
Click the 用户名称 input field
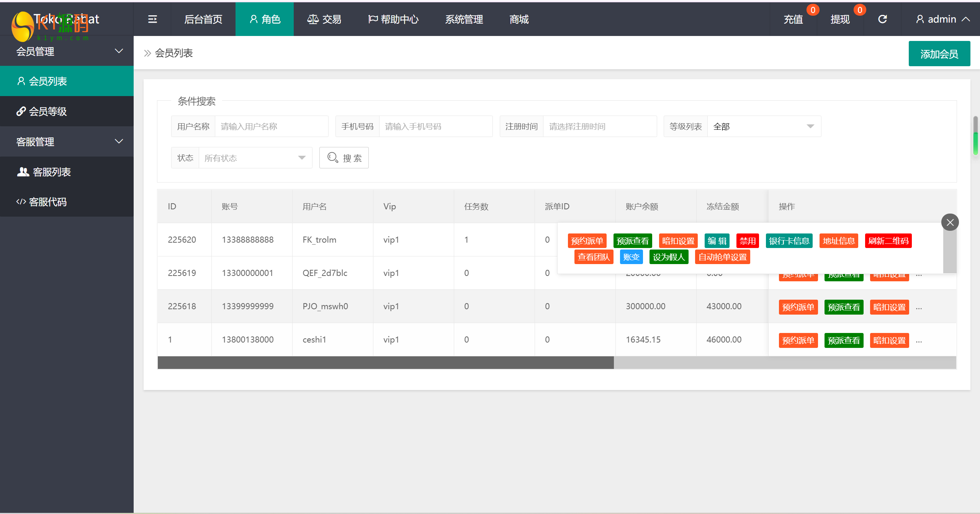click(x=271, y=126)
